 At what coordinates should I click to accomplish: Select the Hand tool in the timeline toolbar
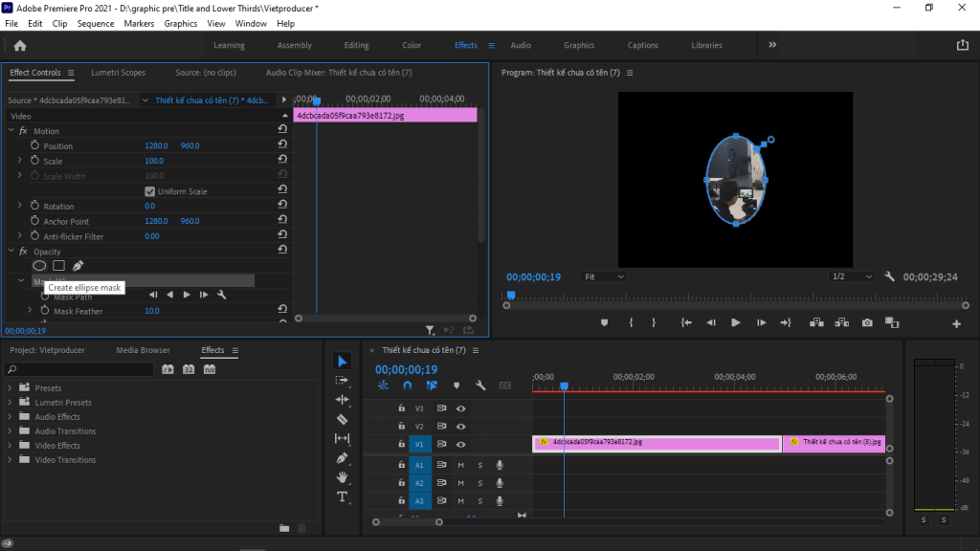click(343, 477)
